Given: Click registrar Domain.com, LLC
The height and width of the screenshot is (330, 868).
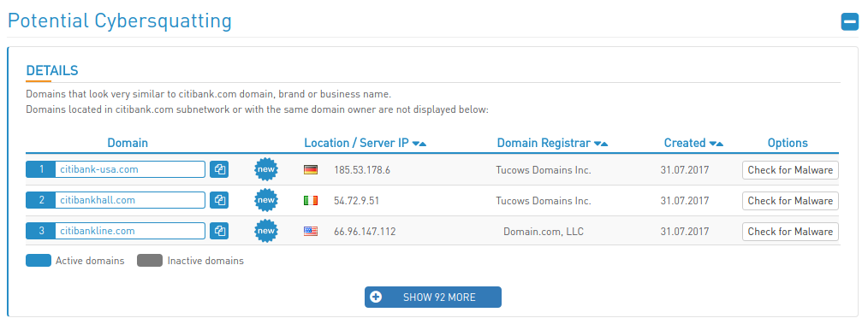Looking at the screenshot, I should click(544, 232).
